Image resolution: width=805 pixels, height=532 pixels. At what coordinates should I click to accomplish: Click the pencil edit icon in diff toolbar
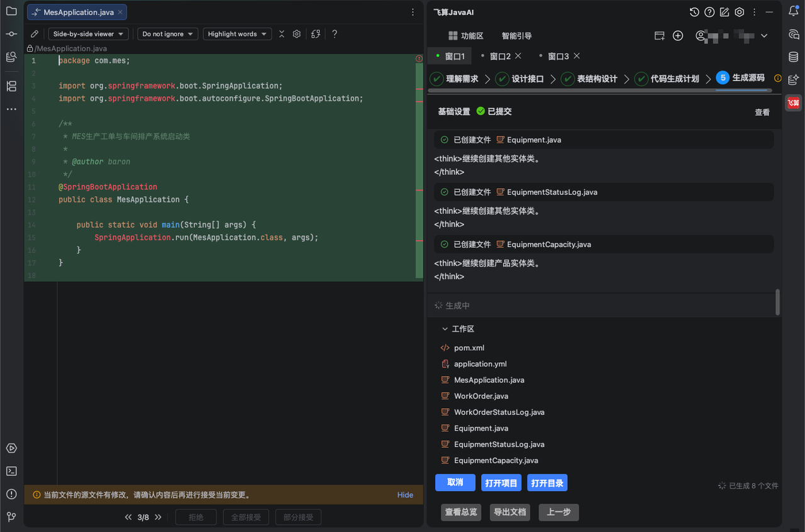tap(35, 34)
